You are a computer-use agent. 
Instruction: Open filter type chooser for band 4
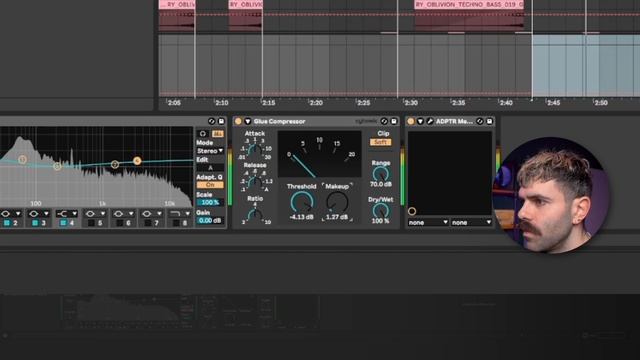pos(67,213)
